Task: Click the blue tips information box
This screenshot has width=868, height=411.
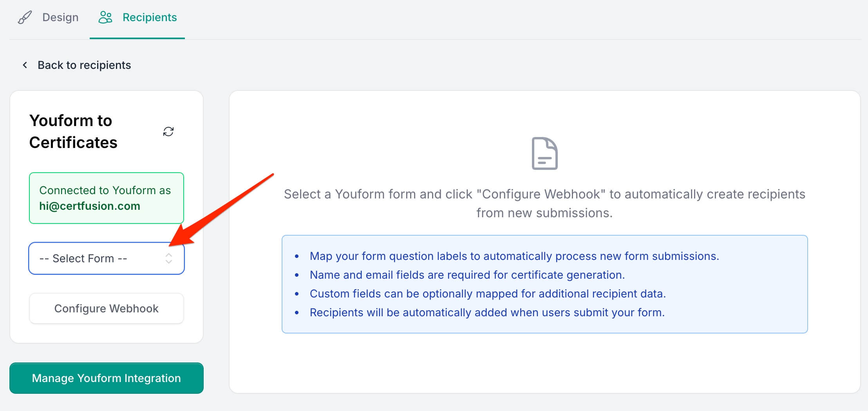Action: point(544,284)
